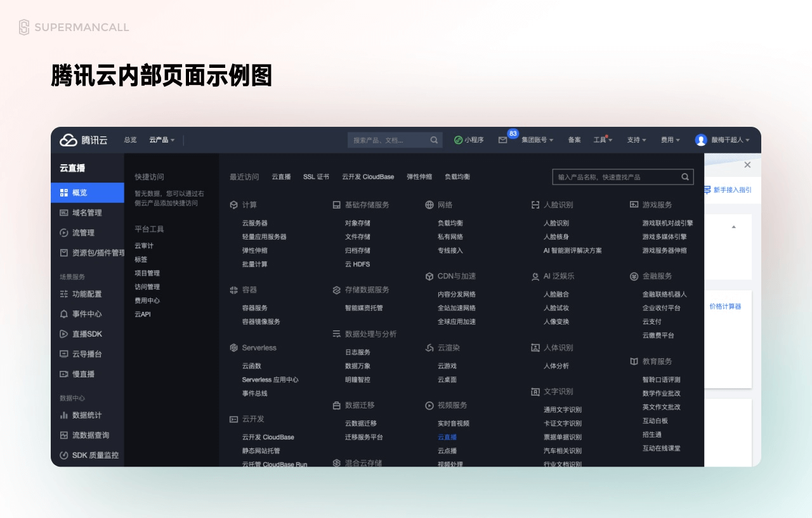Open the 酸梅干超人 account dropdown
The image size is (812, 518).
click(730, 140)
